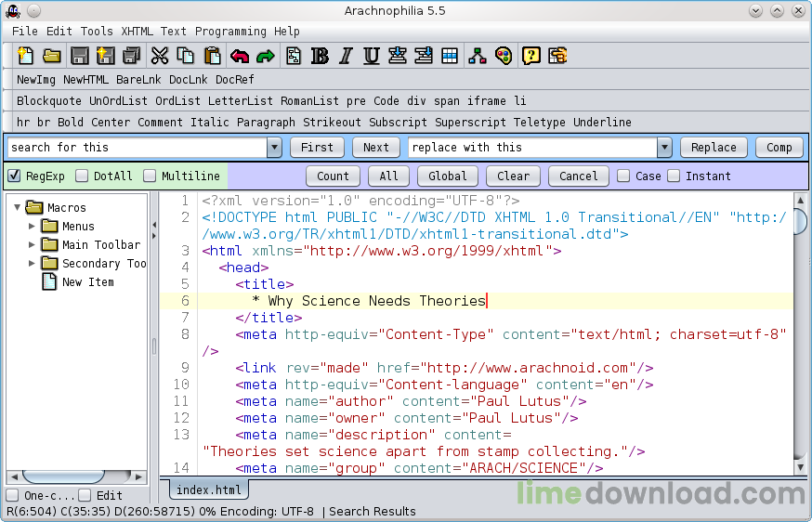This screenshot has height=522, width=812.
Task: Click the table grid toolbar icon
Action: 450,56
